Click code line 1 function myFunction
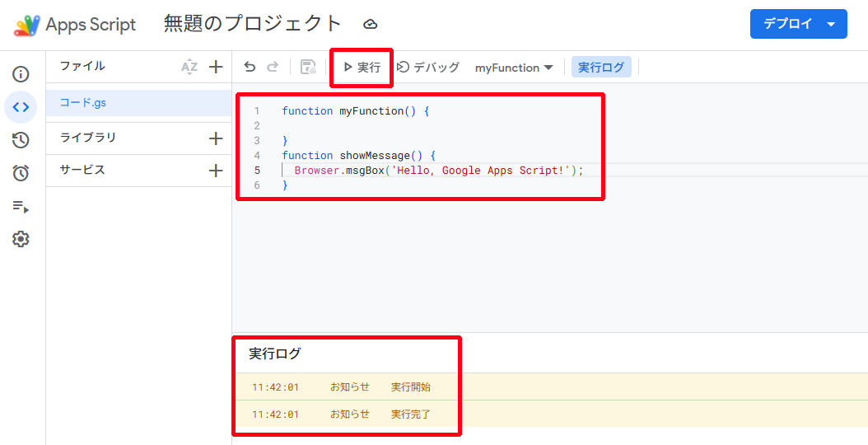The width and height of the screenshot is (868, 445). coord(356,110)
